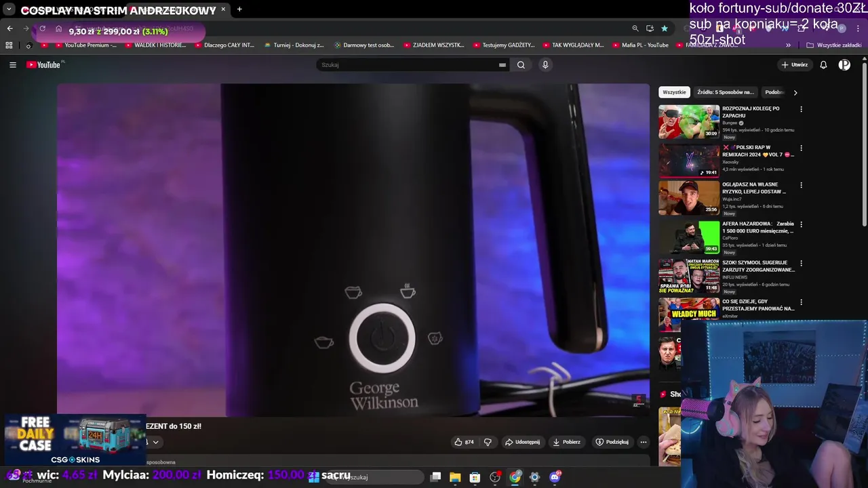Viewport: 868px width, 488px height.
Task: Open the TAK WYGLĄDAŁY M... bookmark
Action: click(573, 45)
